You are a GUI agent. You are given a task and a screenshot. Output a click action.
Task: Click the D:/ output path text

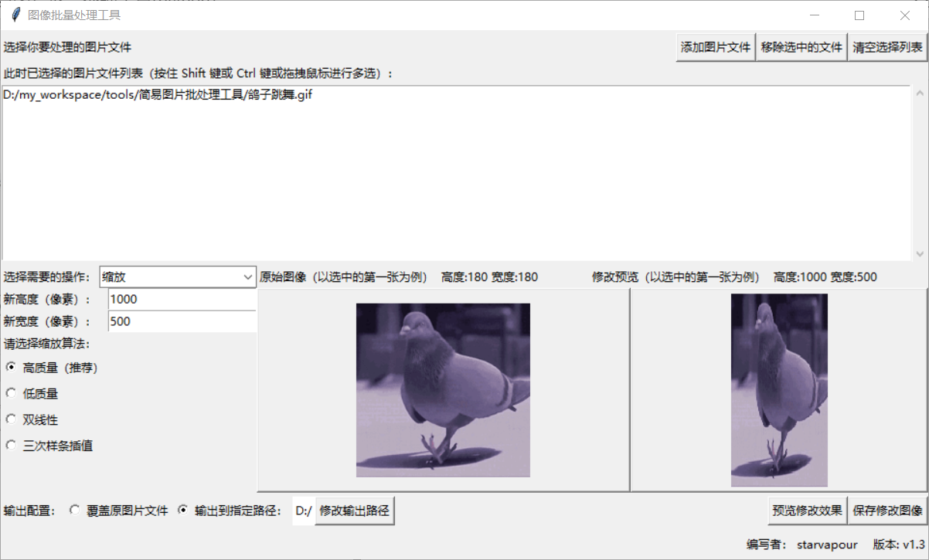click(x=304, y=511)
